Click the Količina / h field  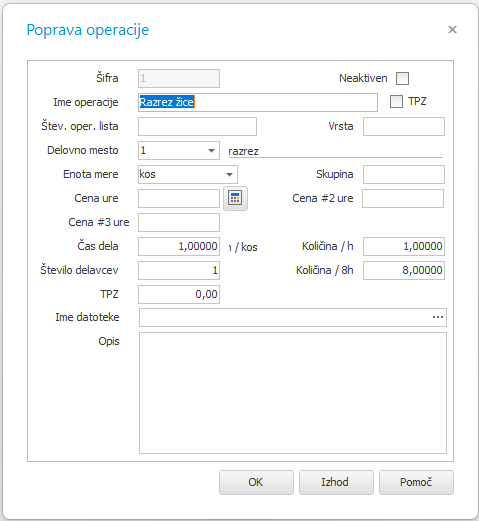(x=404, y=247)
